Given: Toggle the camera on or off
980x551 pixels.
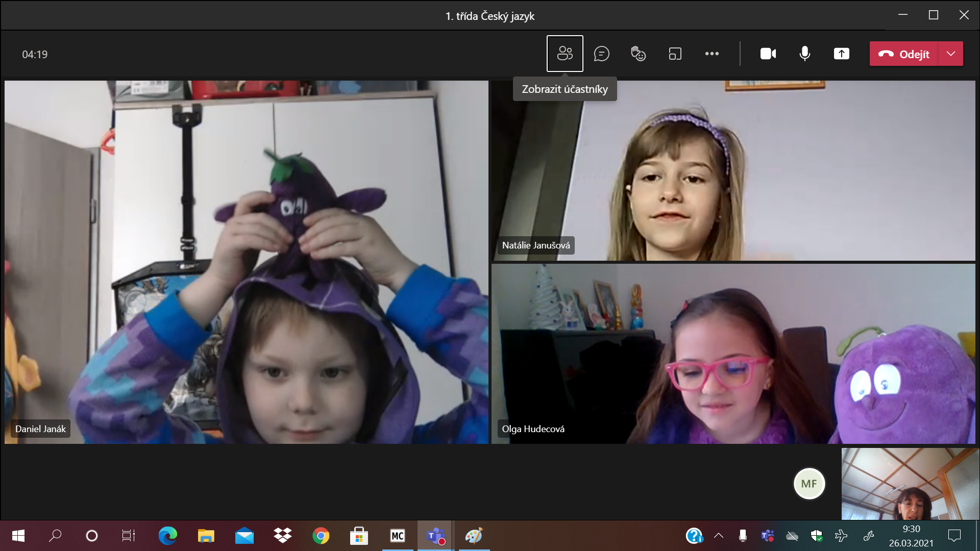Looking at the screenshot, I should [768, 54].
